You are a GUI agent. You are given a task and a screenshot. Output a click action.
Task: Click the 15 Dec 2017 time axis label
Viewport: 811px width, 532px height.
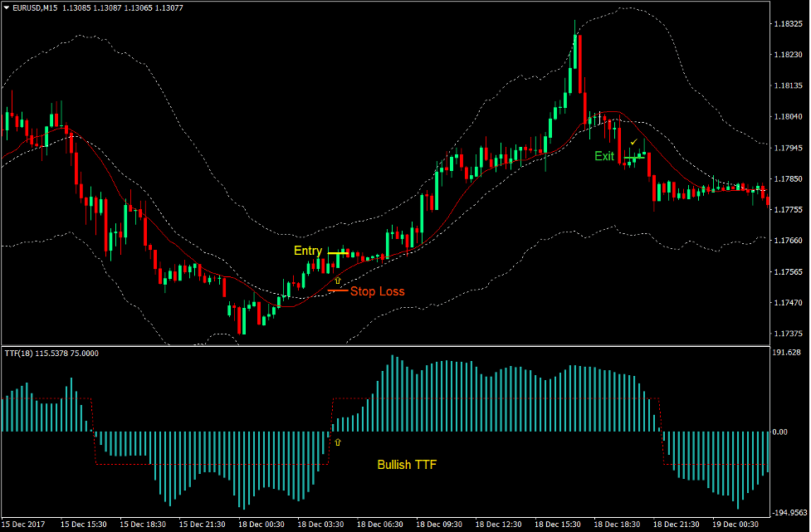tap(25, 525)
